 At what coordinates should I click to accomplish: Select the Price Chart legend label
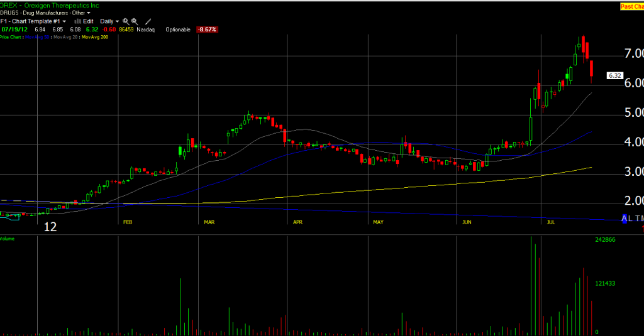(x=11, y=38)
